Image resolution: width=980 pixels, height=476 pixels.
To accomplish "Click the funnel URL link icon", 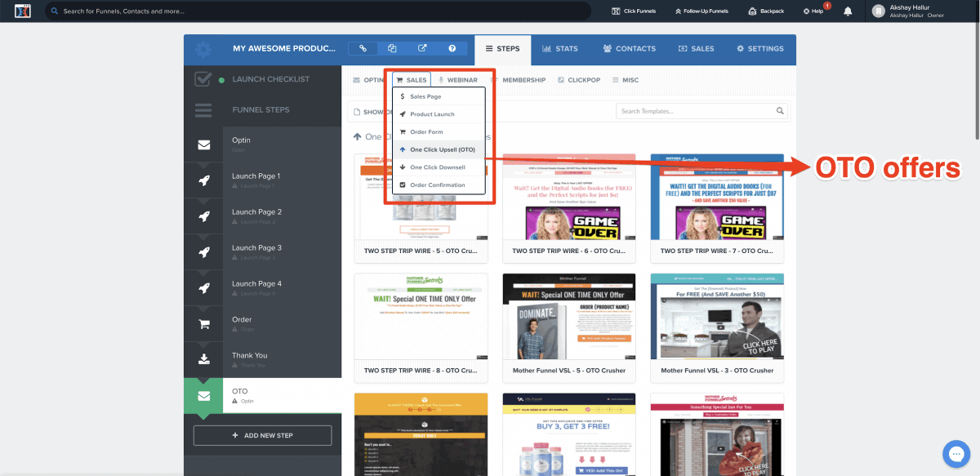I will pyautogui.click(x=363, y=48).
